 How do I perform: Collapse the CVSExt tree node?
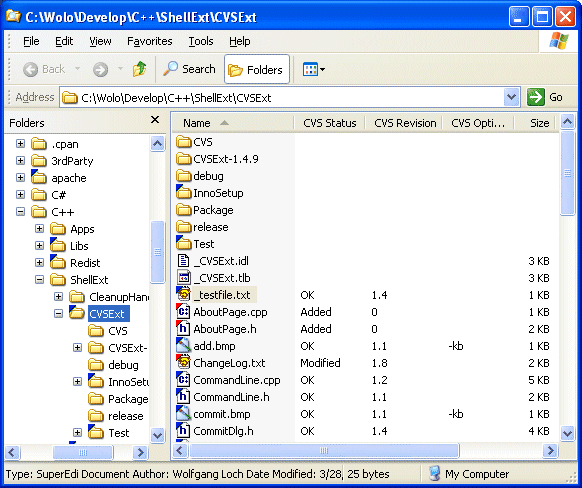[x=58, y=314]
